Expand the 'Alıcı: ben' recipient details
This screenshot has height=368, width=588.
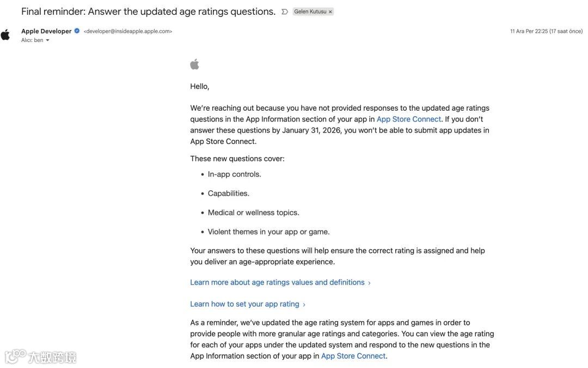click(x=47, y=40)
